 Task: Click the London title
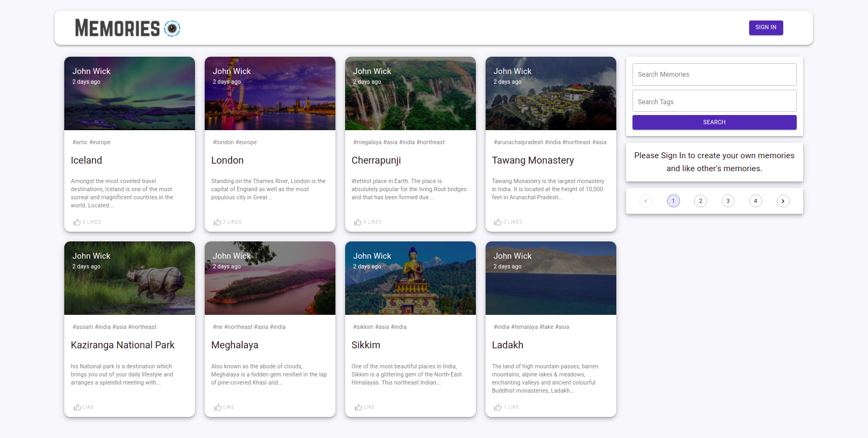[227, 160]
